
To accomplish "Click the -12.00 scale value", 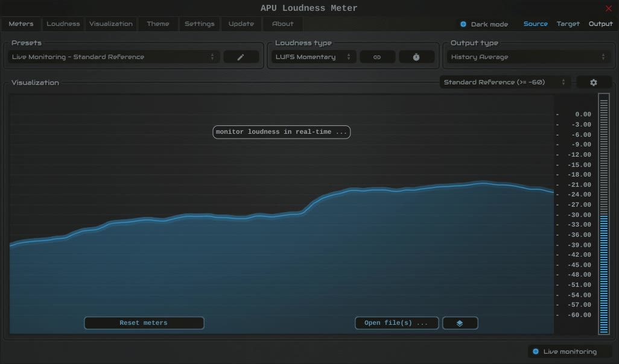I will pos(580,155).
